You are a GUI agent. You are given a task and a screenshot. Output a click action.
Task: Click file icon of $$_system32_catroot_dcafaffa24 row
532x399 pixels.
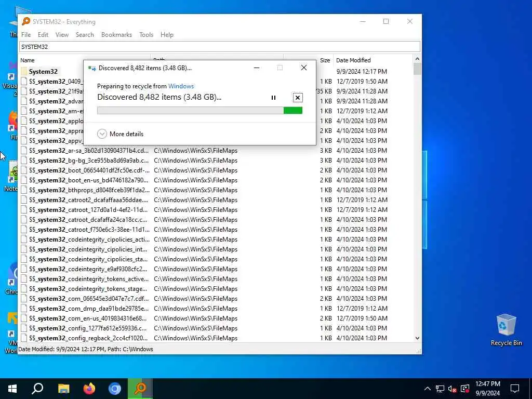[x=24, y=220]
